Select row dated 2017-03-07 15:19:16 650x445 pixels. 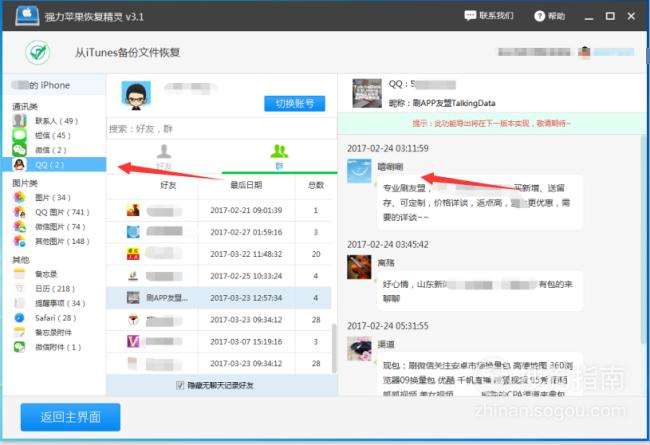click(219, 342)
